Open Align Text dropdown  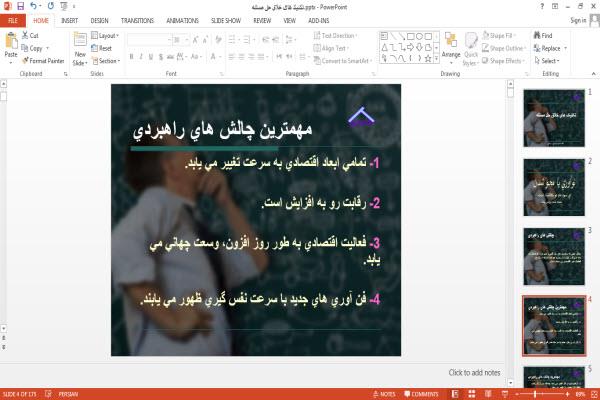(x=331, y=48)
